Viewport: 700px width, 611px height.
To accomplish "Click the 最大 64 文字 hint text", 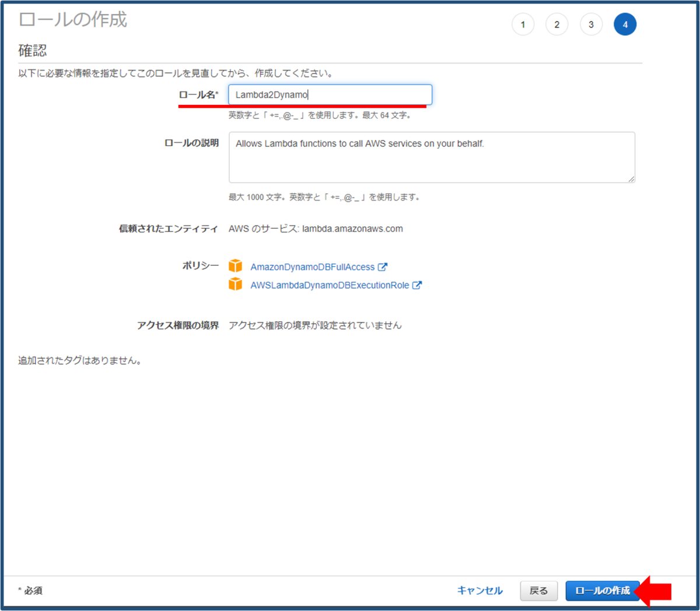I will coord(387,115).
